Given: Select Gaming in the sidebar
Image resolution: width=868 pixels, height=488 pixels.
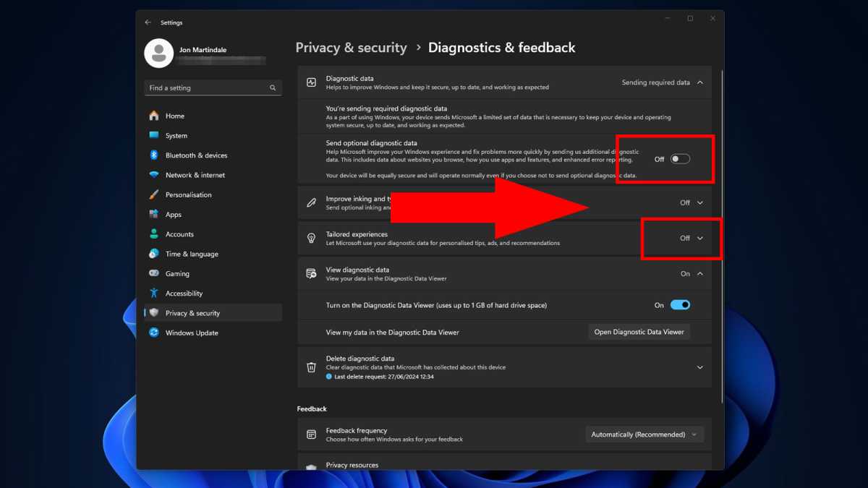Looking at the screenshot, I should point(213,273).
